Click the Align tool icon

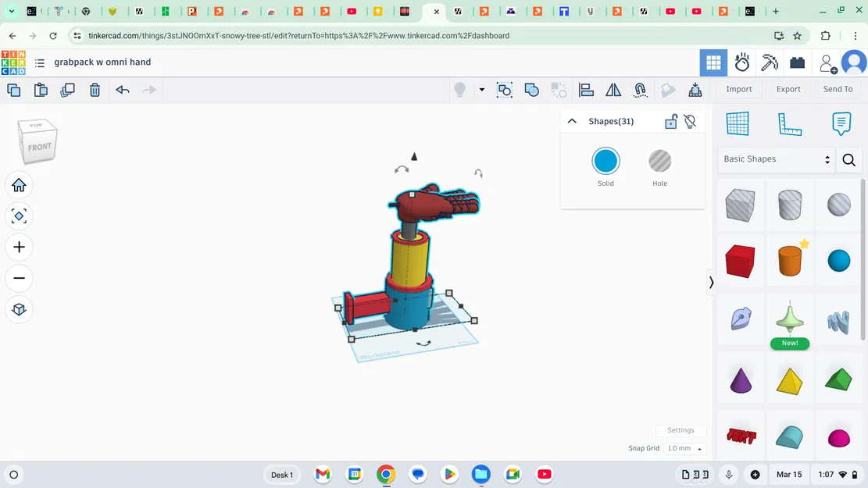click(x=586, y=90)
